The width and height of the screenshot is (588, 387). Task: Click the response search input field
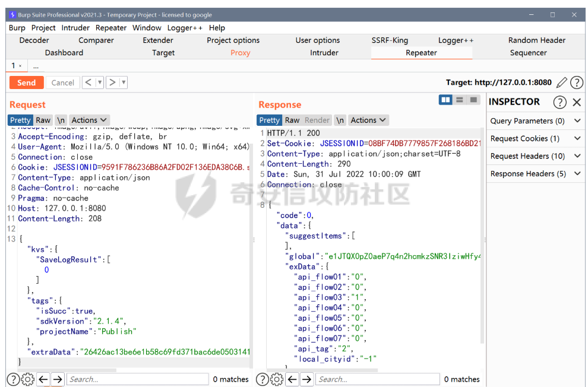coord(378,379)
